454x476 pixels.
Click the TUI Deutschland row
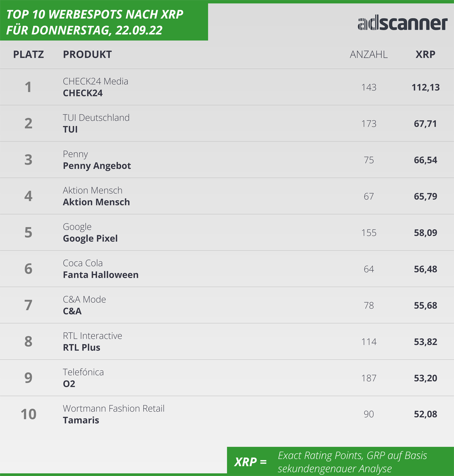coord(227,123)
